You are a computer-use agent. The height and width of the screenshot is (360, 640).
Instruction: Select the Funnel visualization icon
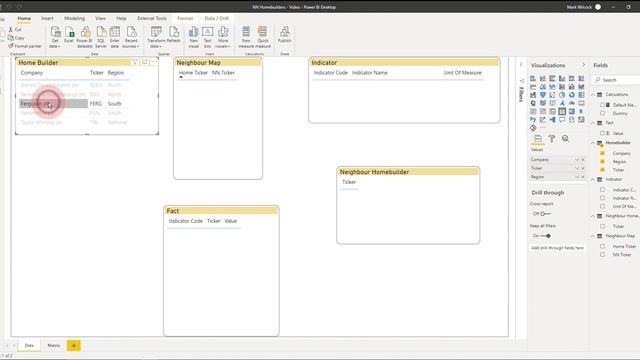click(x=542, y=95)
